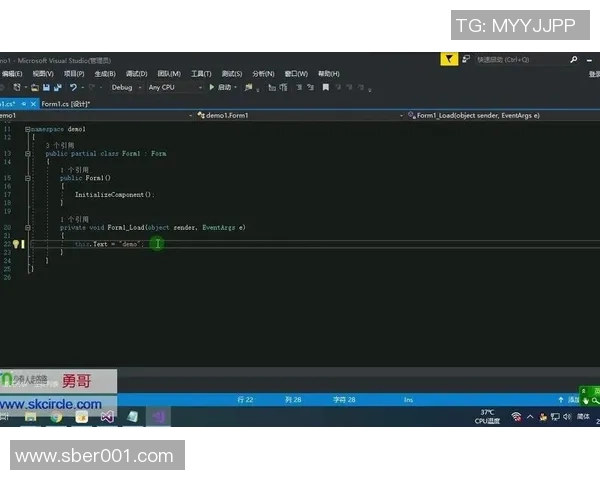Viewport: 600px width, 480px height.
Task: Open the 调试(D) menu
Action: 136,73
